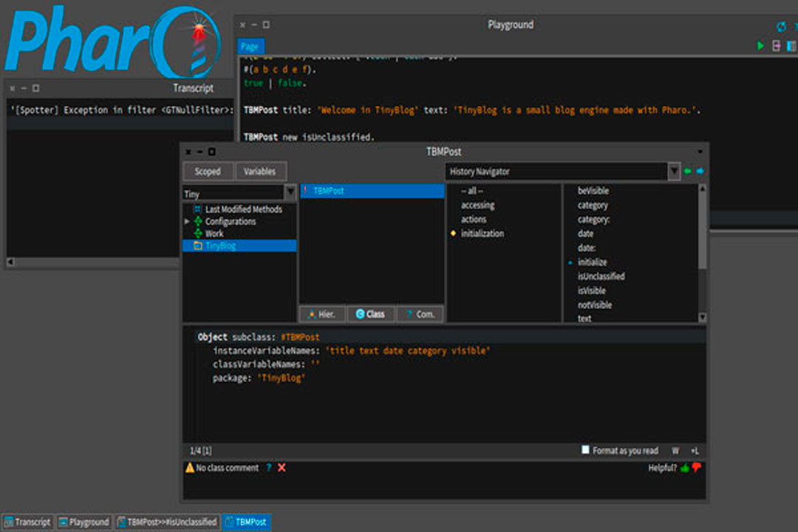Switch to the Page tab in Playground
The image size is (798, 532).
pyautogui.click(x=250, y=47)
